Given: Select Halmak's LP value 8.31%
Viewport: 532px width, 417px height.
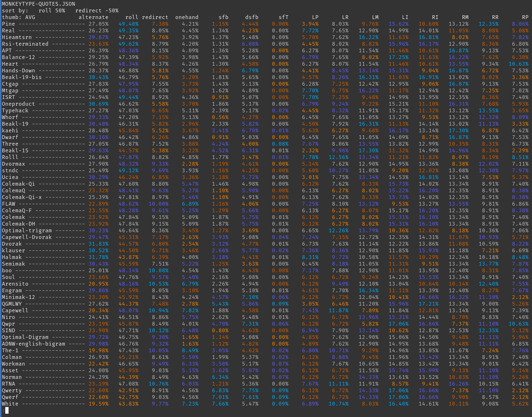Looking at the screenshot, I should [310, 258].
